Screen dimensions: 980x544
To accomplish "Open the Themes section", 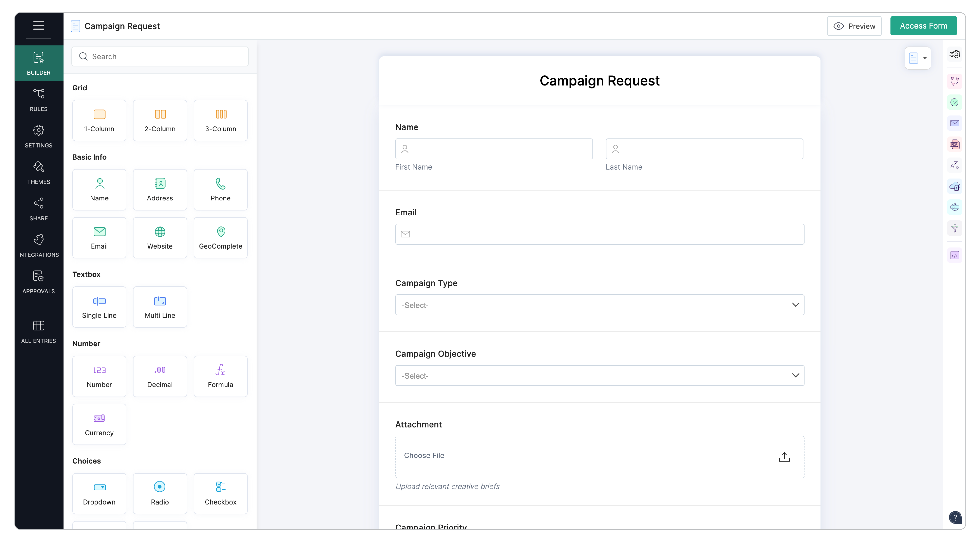I will tap(38, 173).
